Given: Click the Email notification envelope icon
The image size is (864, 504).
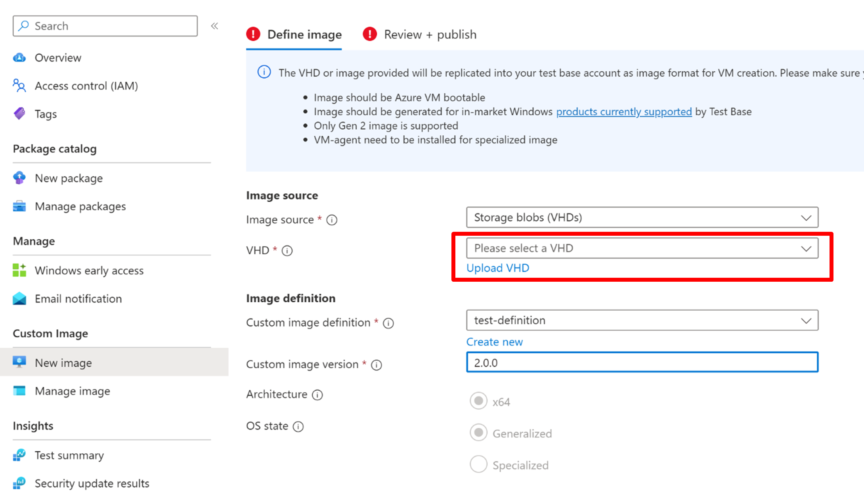Looking at the screenshot, I should click(19, 299).
